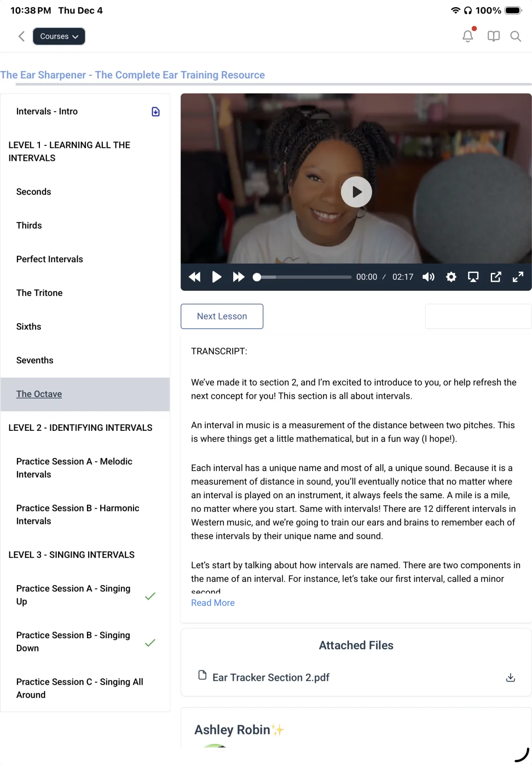This screenshot has width=532, height=765.
Task: Go back using the left chevron
Action: 21,36
